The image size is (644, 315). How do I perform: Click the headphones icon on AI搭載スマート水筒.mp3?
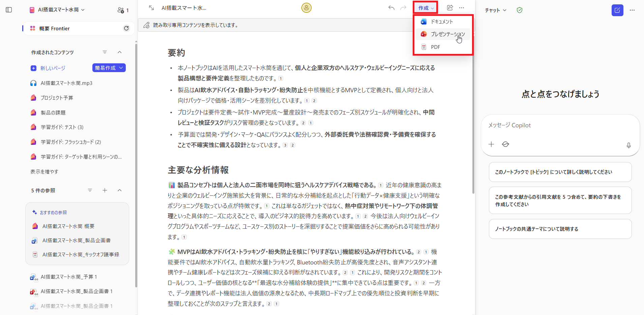(33, 83)
